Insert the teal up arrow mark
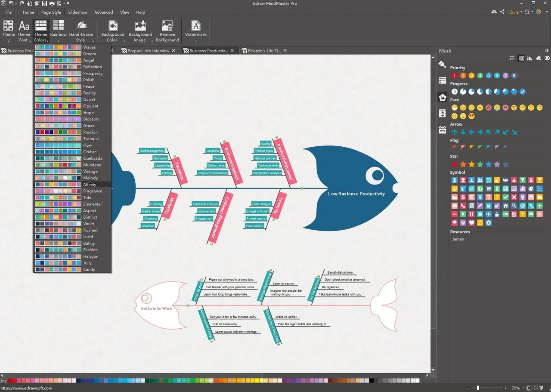 coord(455,132)
